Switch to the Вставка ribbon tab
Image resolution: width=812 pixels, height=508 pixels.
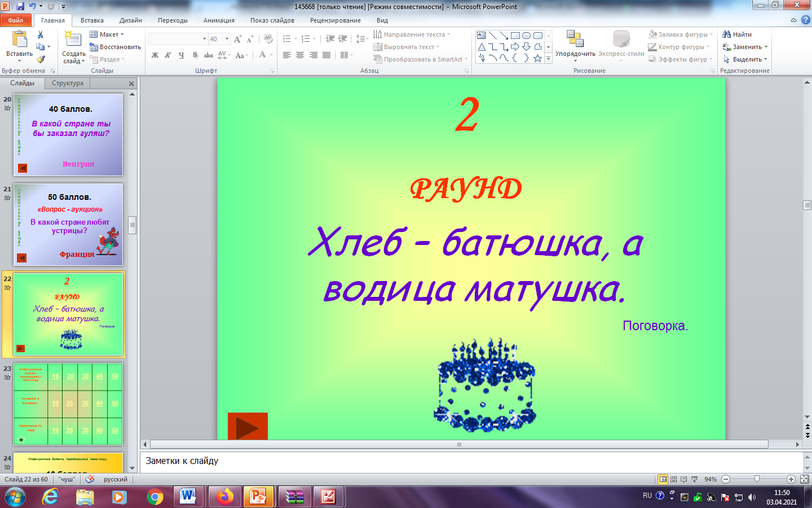(92, 20)
